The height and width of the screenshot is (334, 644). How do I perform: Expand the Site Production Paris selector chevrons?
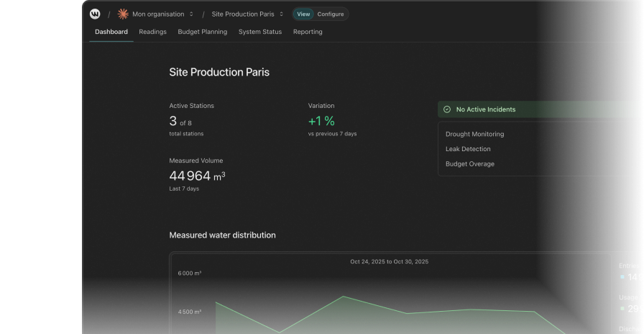pos(281,14)
